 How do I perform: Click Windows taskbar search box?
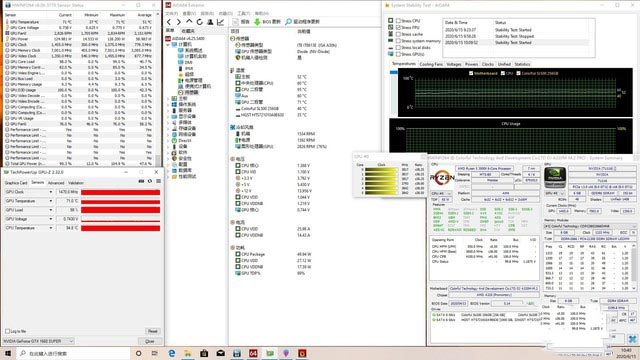click(x=73, y=353)
